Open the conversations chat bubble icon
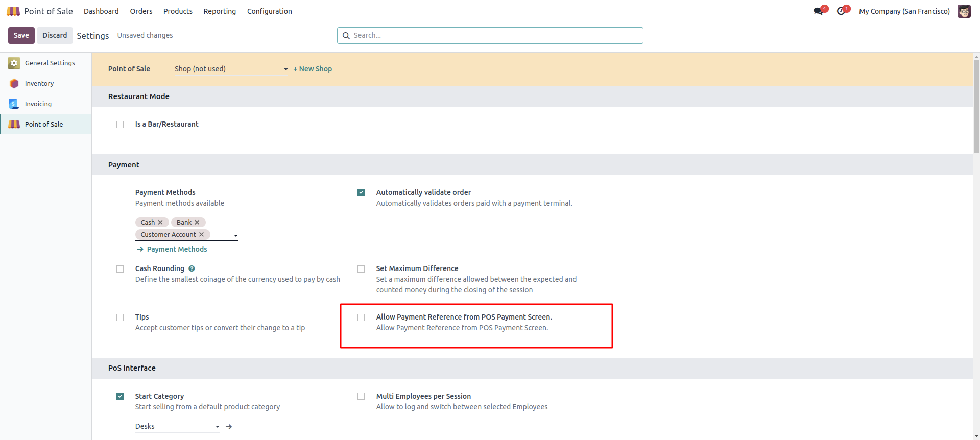 coord(818,11)
